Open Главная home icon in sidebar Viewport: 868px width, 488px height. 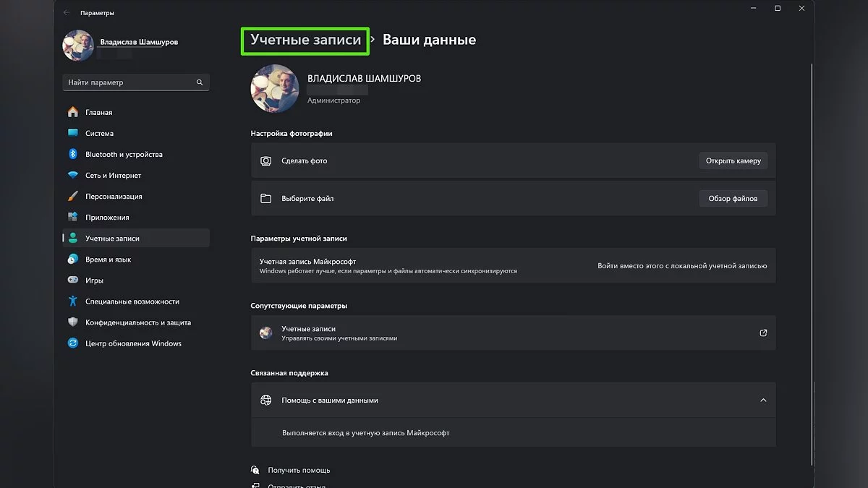72,112
